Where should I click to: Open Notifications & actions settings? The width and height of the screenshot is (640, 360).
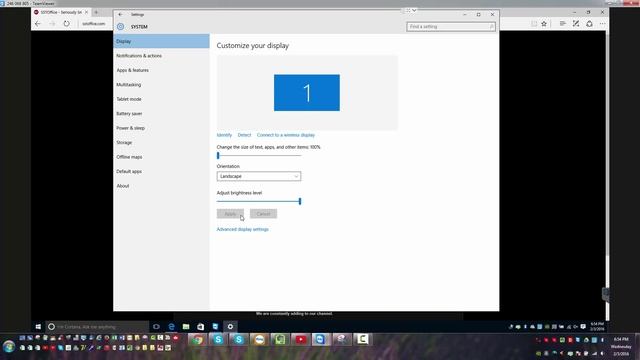coord(162,56)
